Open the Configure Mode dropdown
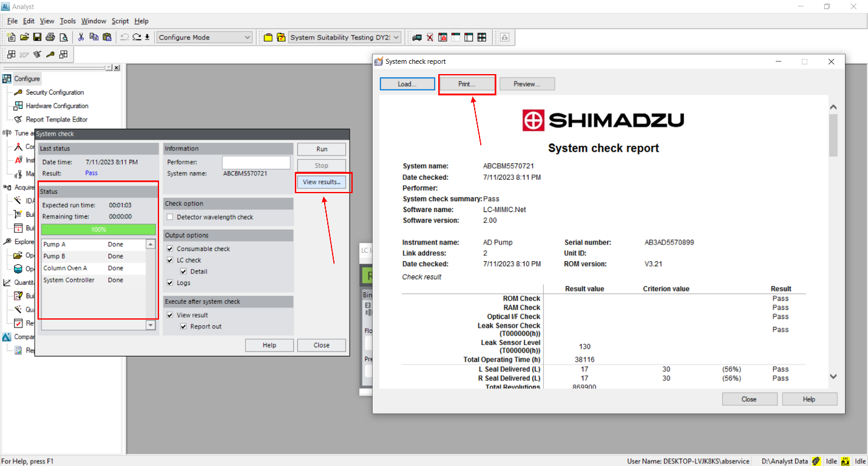Screen dimensions: 868x466 click(x=246, y=37)
